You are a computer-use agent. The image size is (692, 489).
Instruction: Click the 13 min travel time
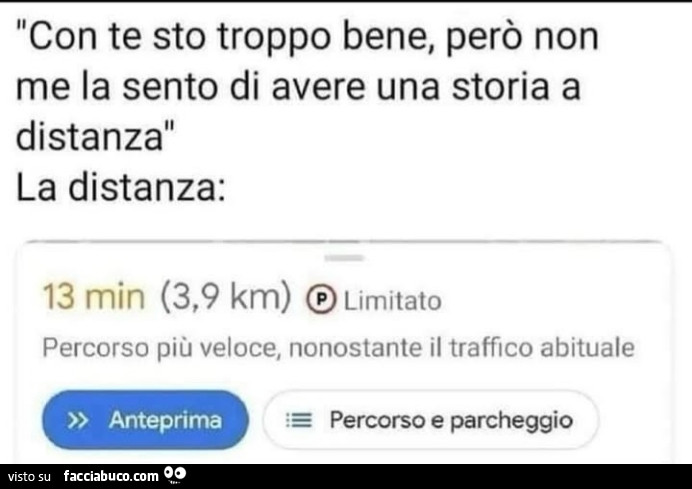point(94,297)
